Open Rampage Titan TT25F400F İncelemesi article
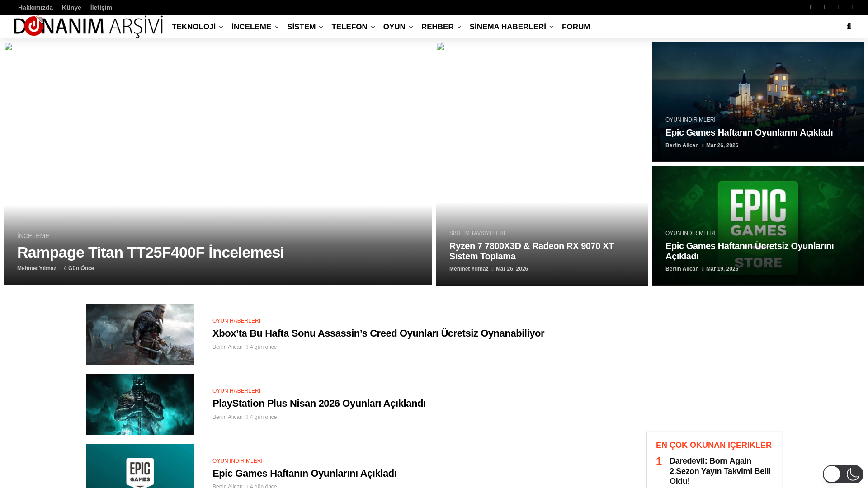The image size is (868, 488). pos(151,252)
